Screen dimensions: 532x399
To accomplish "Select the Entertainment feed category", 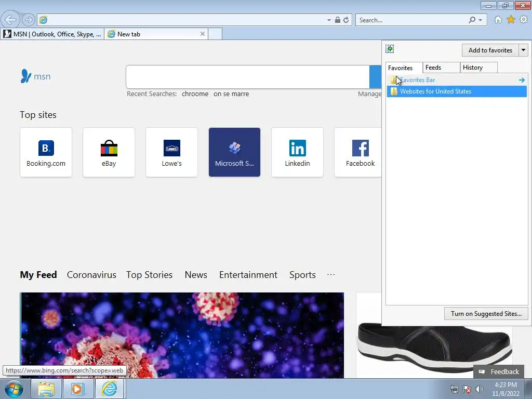I will tap(248, 274).
